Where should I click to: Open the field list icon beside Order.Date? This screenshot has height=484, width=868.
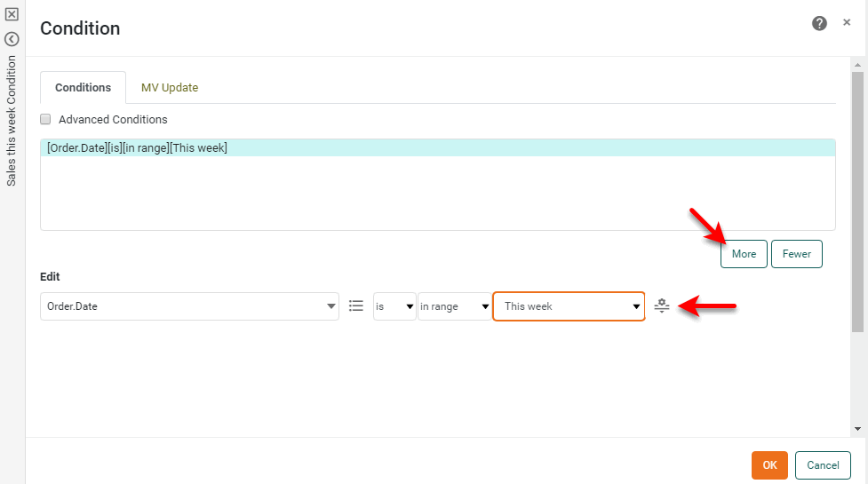tap(356, 305)
